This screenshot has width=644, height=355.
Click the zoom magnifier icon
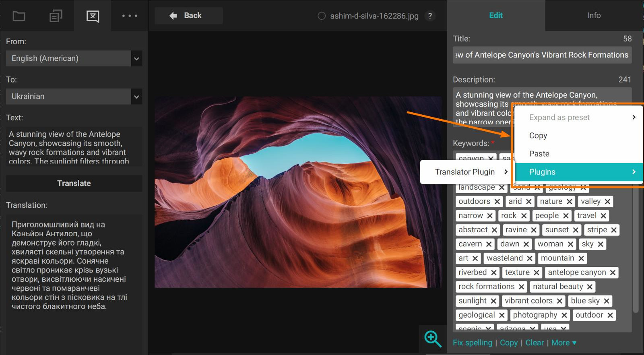click(x=433, y=338)
